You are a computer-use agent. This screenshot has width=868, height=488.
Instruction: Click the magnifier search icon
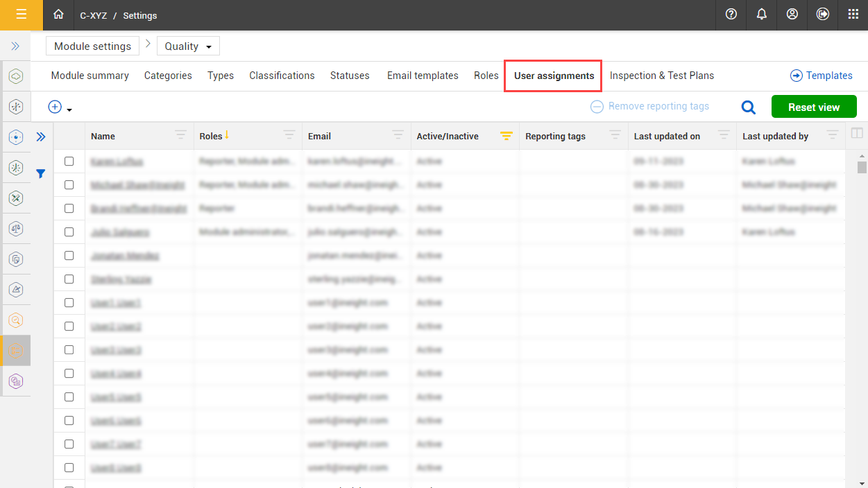point(748,107)
